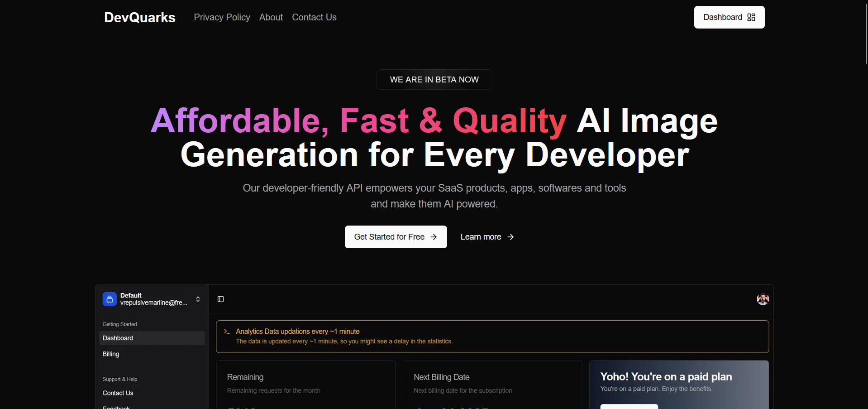Select Contact Us in the sidebar
This screenshot has height=409, width=868.
coord(152,393)
